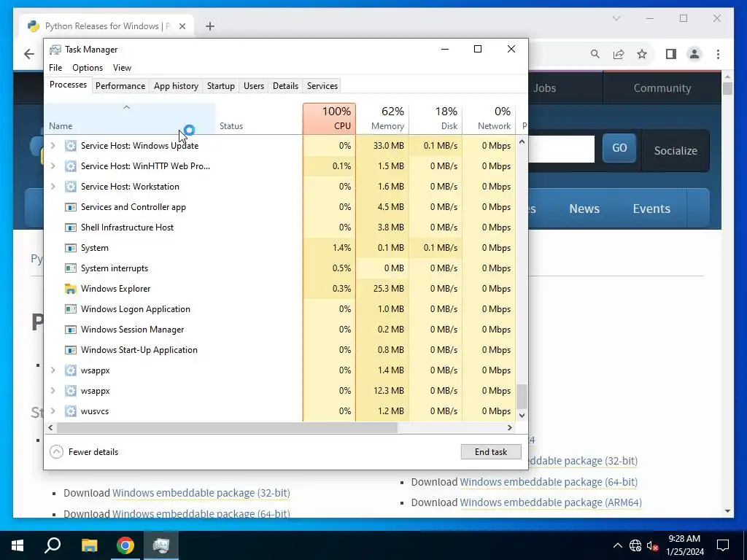This screenshot has height=560, width=747.
Task: Expand Service Host: Workstation row
Action: pyautogui.click(x=53, y=187)
